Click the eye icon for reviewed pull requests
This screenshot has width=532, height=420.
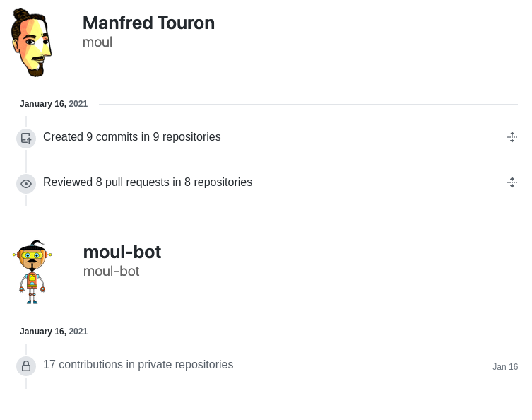[x=26, y=184]
